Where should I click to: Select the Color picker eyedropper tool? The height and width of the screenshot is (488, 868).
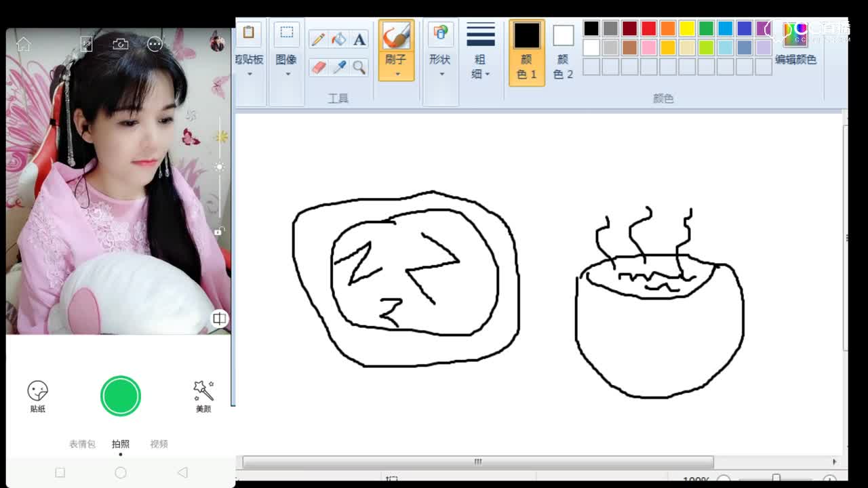[338, 67]
